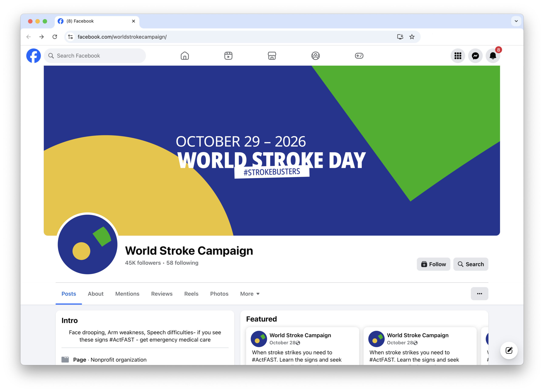Switch to the About tab
Viewport: 544px width, 392px height.
pos(95,294)
